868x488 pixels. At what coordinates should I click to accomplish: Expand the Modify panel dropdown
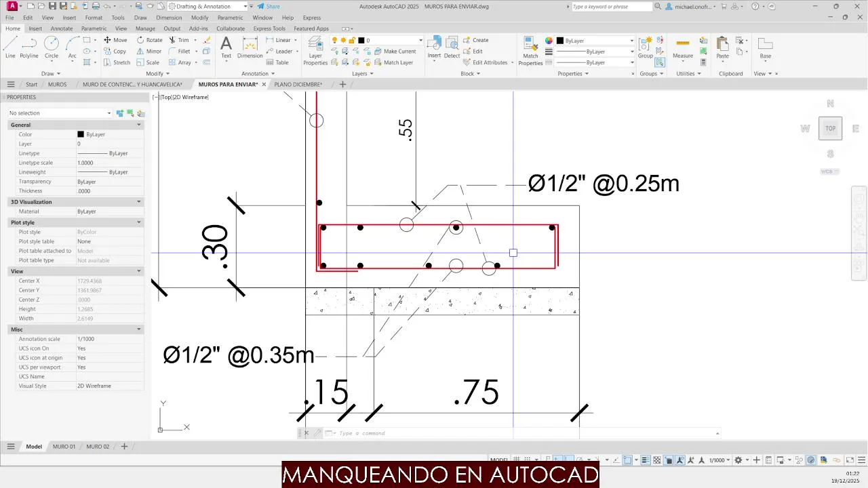[157, 73]
